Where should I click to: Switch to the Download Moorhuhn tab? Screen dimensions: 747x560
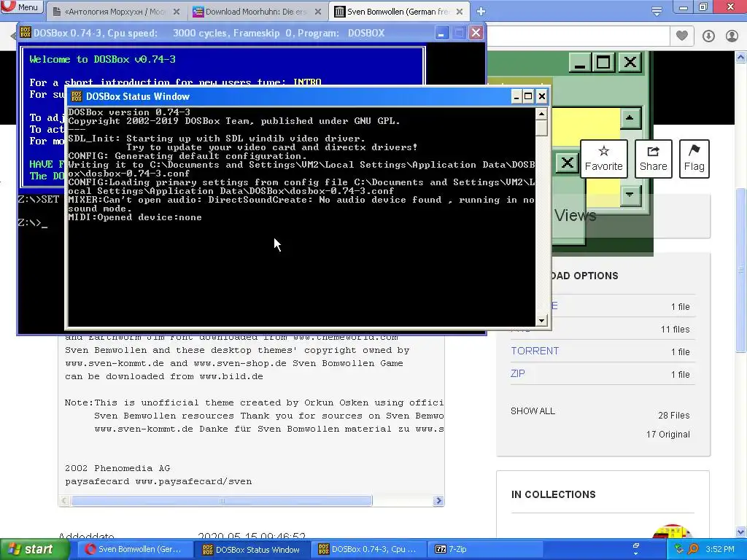[x=258, y=12]
